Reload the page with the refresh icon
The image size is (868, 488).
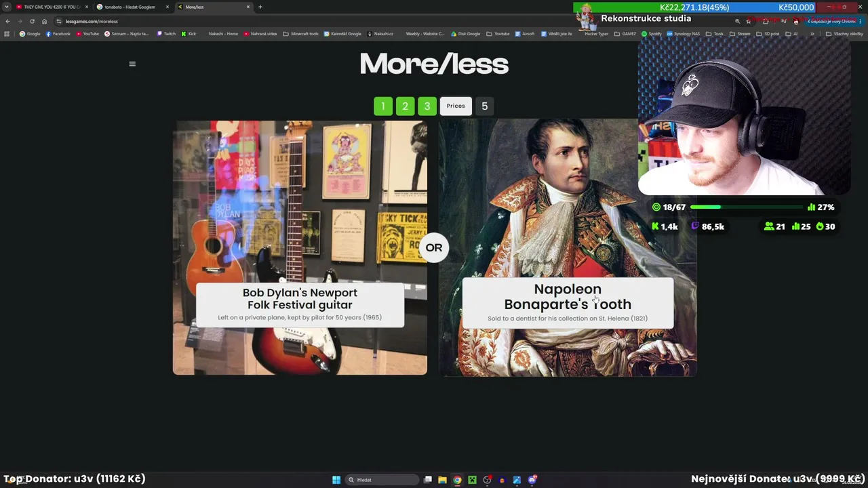tap(32, 21)
